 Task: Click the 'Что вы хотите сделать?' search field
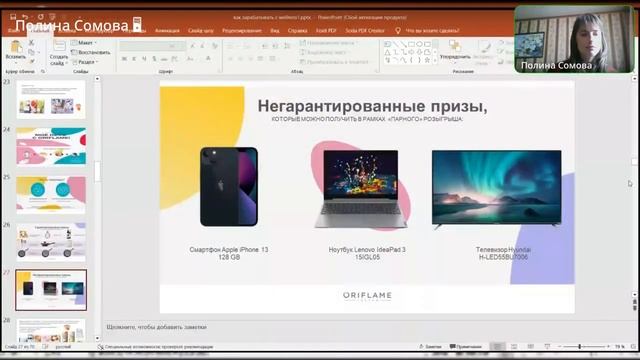tap(432, 31)
